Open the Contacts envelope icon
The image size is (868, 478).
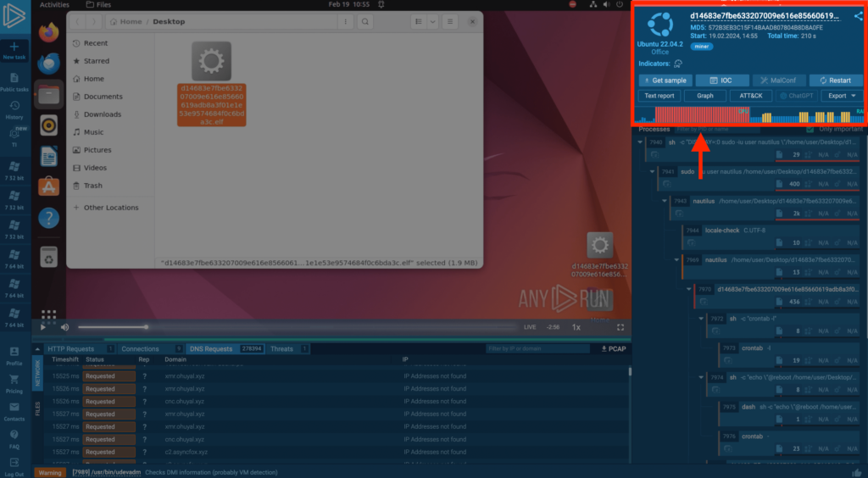(14, 408)
